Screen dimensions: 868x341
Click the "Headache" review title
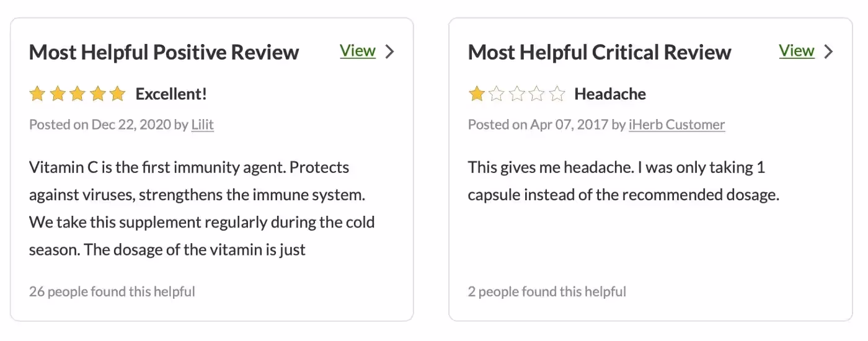coord(610,94)
